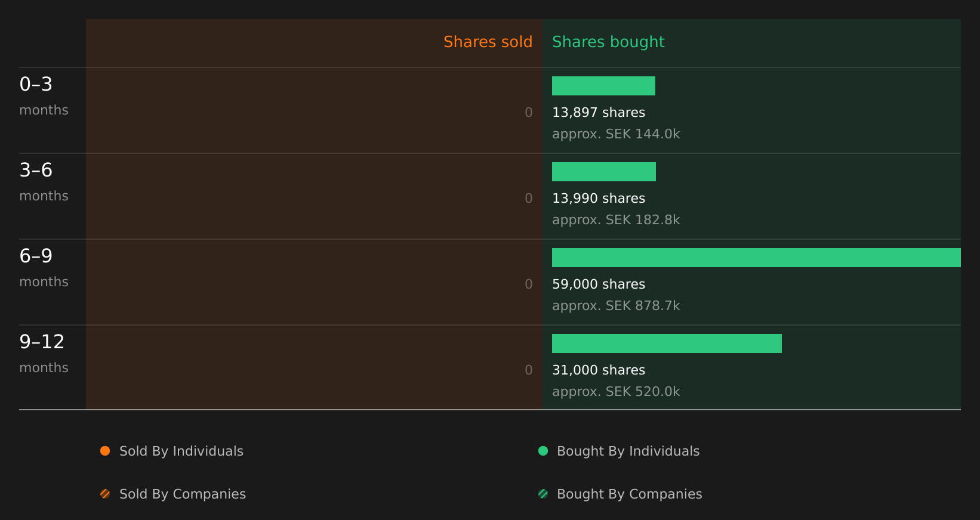Viewport: 980px width, 520px height.
Task: Click the Shares sold column header
Action: tap(488, 42)
